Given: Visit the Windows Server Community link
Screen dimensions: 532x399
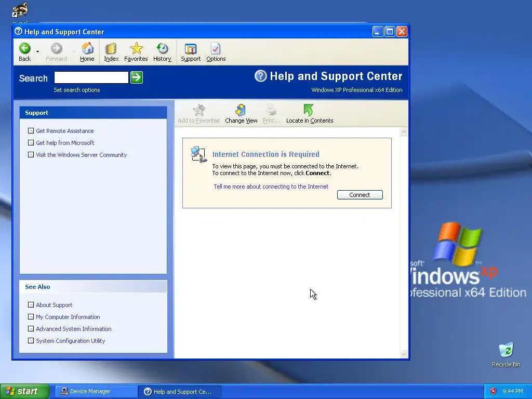Looking at the screenshot, I should pos(82,155).
